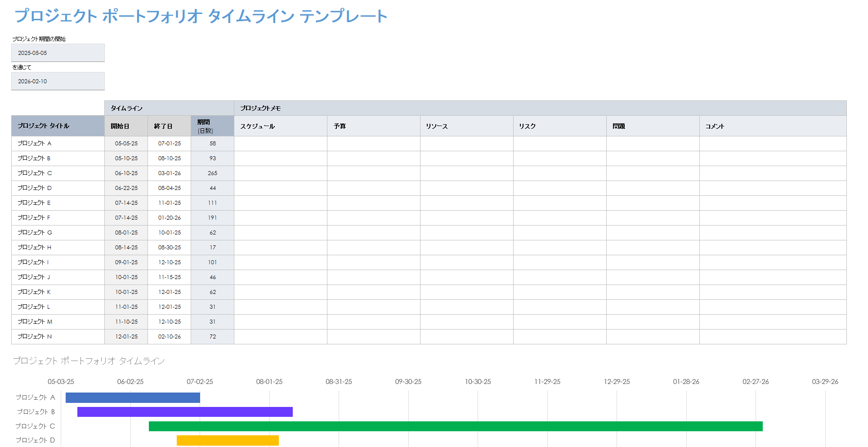Select the コメント column header
The image size is (868, 447).
[x=773, y=126]
